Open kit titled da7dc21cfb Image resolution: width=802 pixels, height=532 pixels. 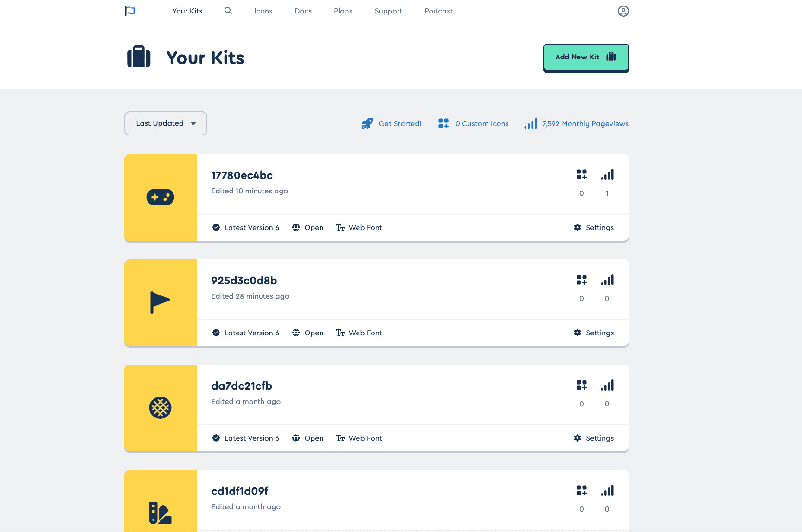coord(242,386)
